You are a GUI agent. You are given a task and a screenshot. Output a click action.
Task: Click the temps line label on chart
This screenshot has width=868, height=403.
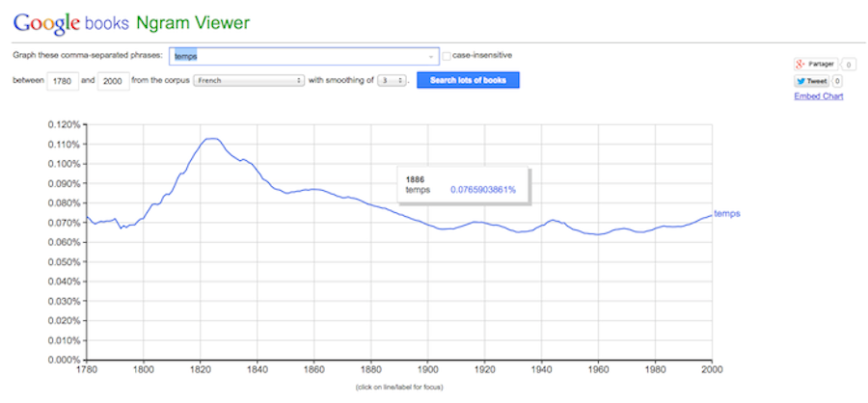pyautogui.click(x=727, y=214)
